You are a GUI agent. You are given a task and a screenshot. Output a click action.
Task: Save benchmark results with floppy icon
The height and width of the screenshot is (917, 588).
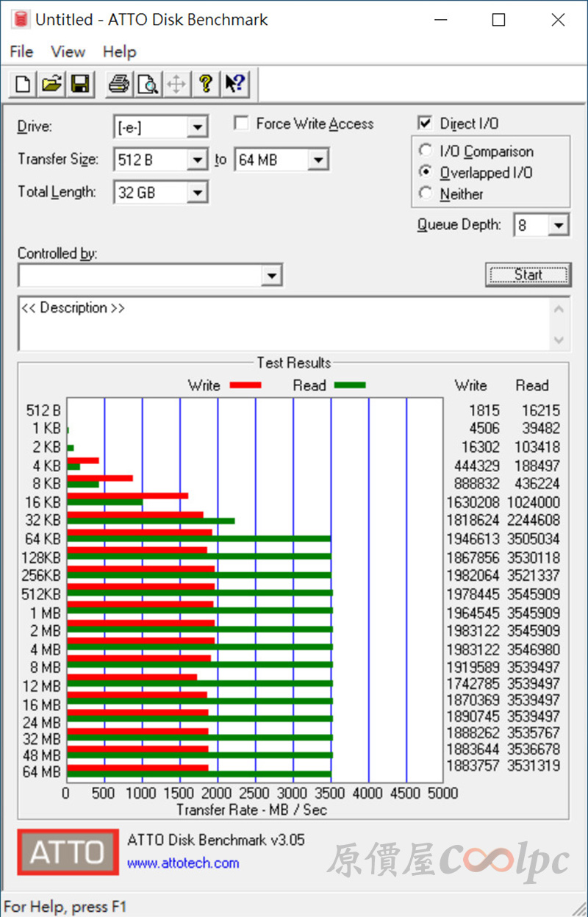79,85
